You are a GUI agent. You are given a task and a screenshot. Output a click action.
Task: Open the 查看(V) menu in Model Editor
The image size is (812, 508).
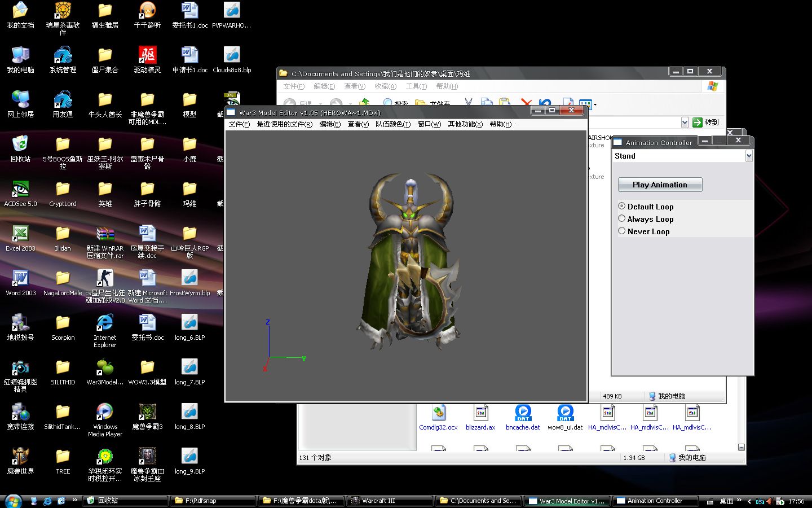point(358,124)
